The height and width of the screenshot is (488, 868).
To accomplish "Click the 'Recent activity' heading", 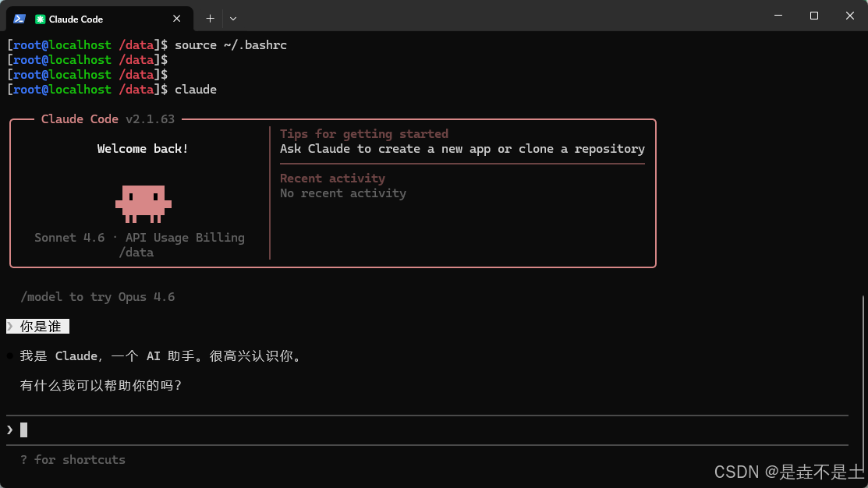I will [332, 179].
